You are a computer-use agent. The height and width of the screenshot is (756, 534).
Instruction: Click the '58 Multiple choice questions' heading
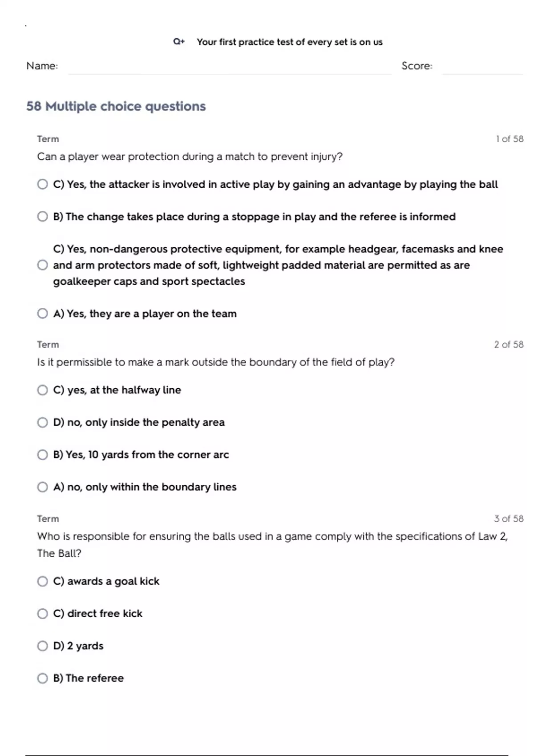click(x=116, y=106)
